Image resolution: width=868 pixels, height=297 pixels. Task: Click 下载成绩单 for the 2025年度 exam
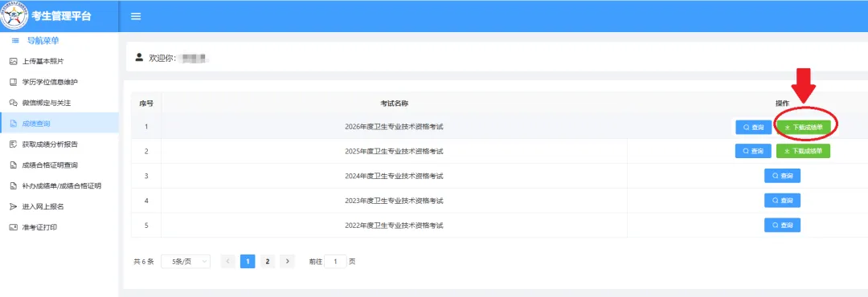click(x=803, y=151)
